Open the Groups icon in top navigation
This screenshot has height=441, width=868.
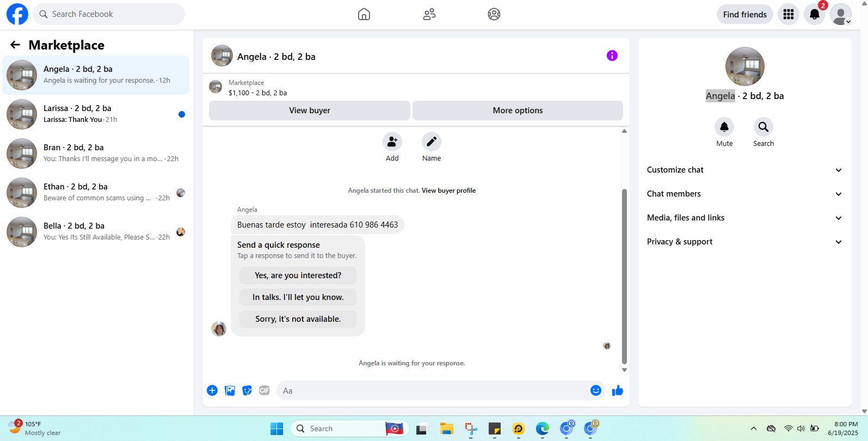tap(494, 14)
